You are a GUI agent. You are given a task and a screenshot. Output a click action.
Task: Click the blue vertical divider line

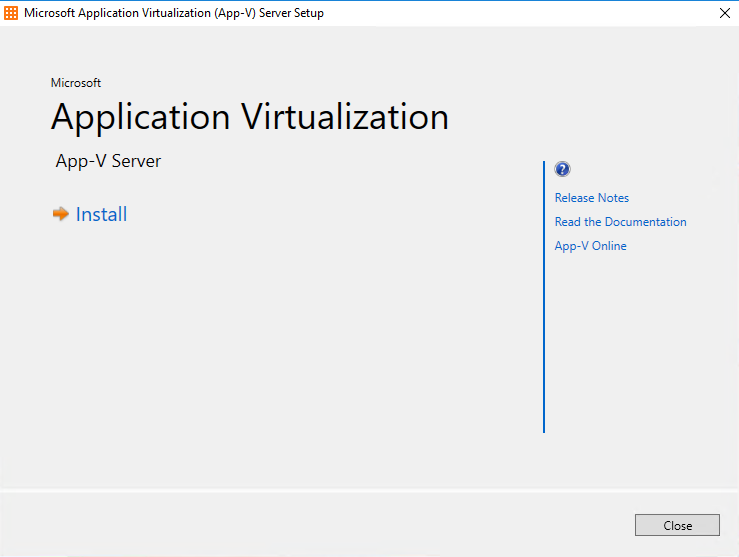tap(544, 300)
